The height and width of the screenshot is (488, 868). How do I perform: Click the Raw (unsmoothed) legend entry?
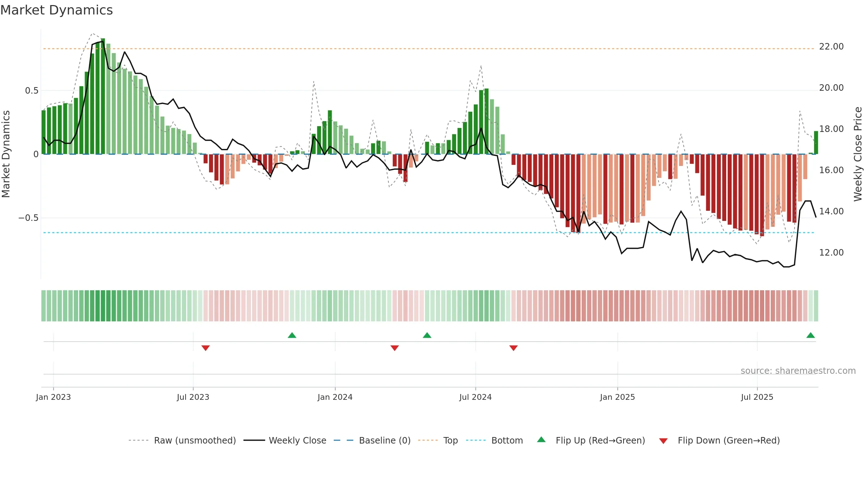pyautogui.click(x=182, y=440)
